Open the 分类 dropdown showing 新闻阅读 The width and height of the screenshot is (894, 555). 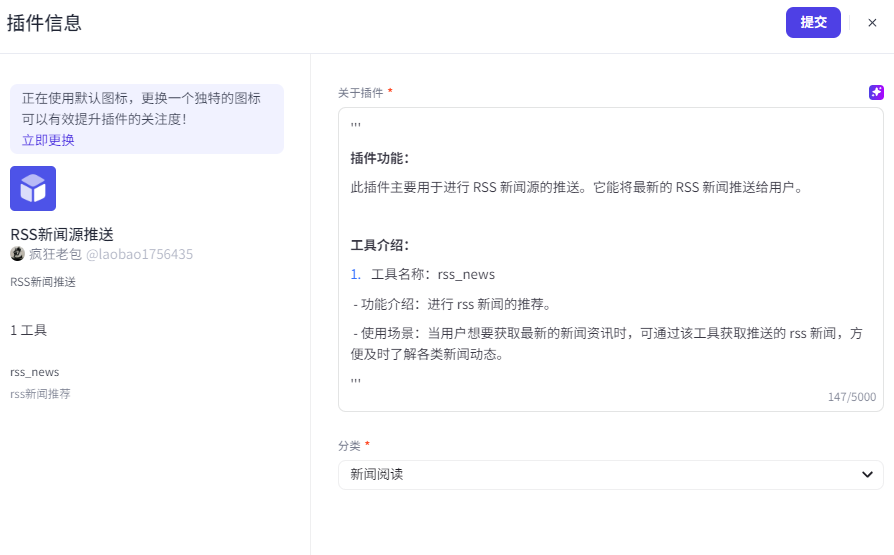611,475
